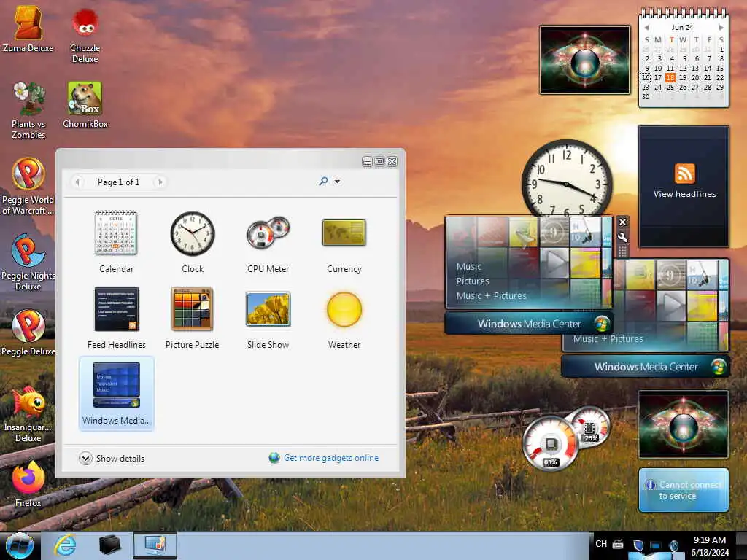
Task: Launch Internet Explorer from the taskbar
Action: click(65, 545)
